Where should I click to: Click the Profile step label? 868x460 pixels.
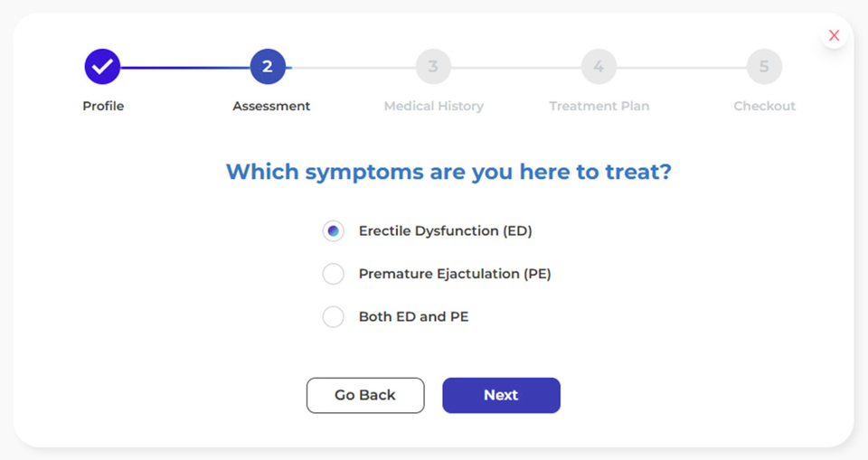[x=103, y=106]
